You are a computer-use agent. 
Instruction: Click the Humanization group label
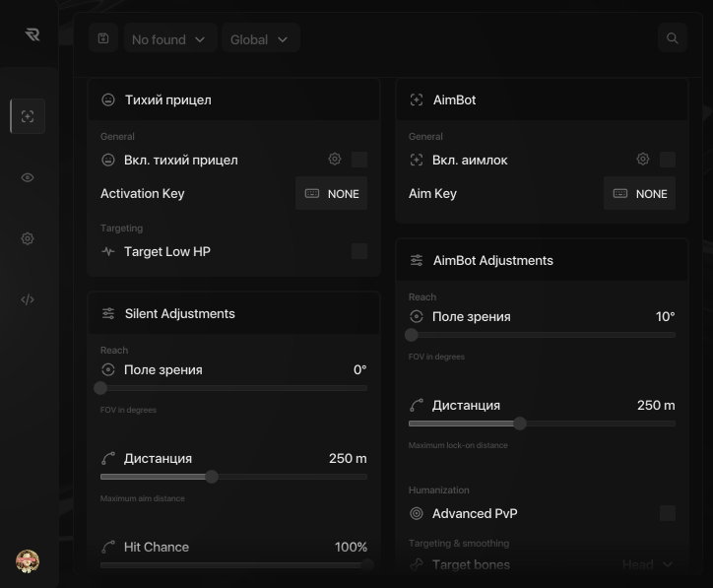click(x=439, y=490)
